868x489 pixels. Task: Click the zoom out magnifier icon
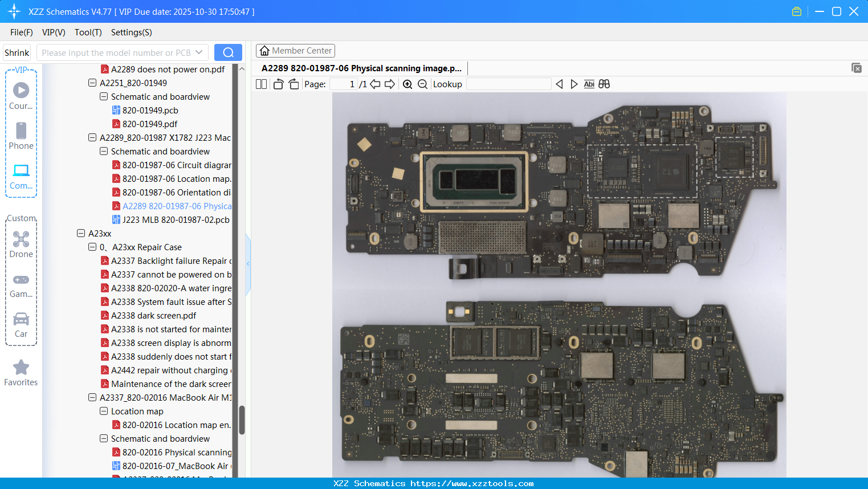(422, 84)
